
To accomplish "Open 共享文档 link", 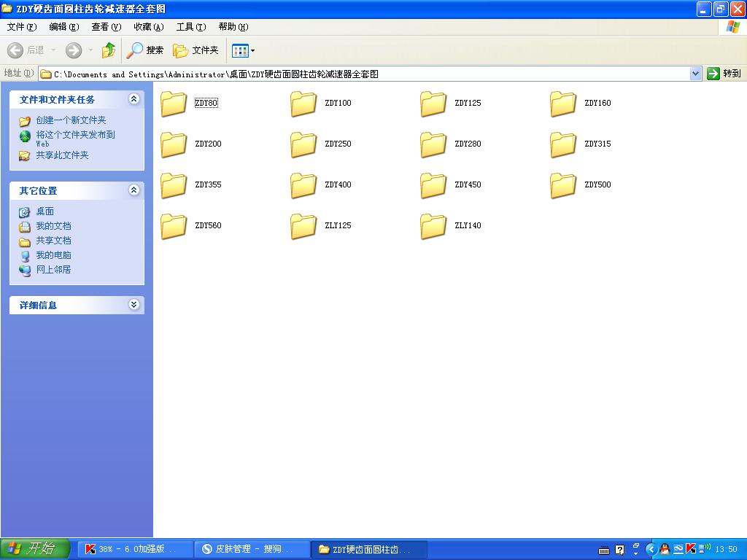I will tap(53, 241).
